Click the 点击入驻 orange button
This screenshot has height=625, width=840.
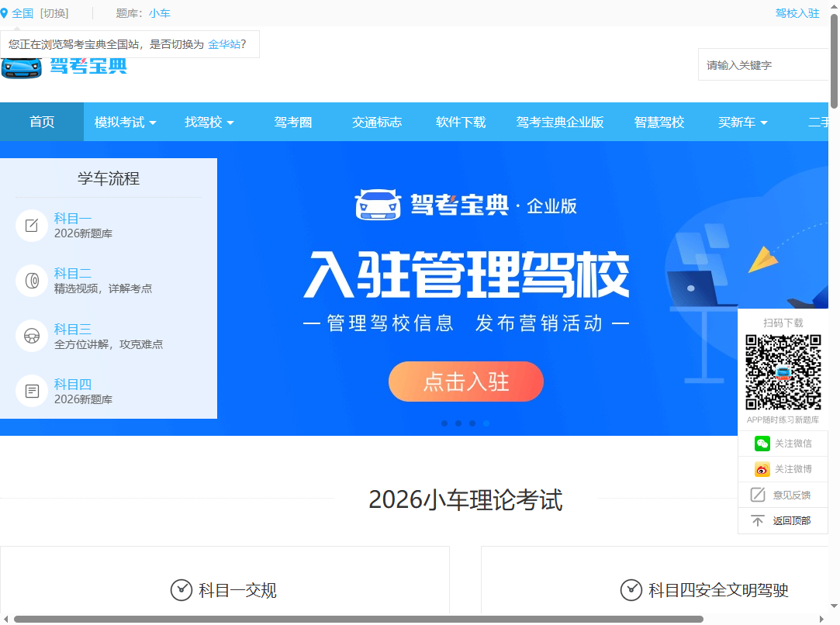(x=466, y=382)
